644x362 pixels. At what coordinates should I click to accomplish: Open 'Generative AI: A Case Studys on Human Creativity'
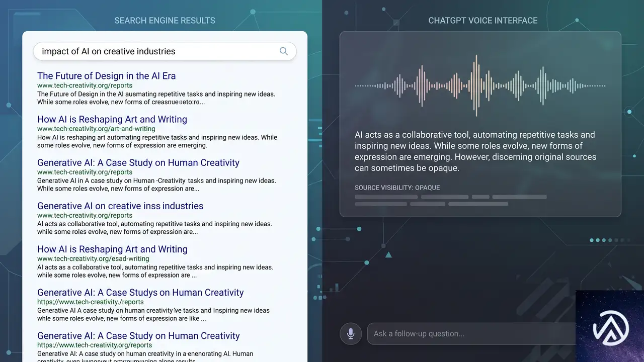tap(140, 293)
